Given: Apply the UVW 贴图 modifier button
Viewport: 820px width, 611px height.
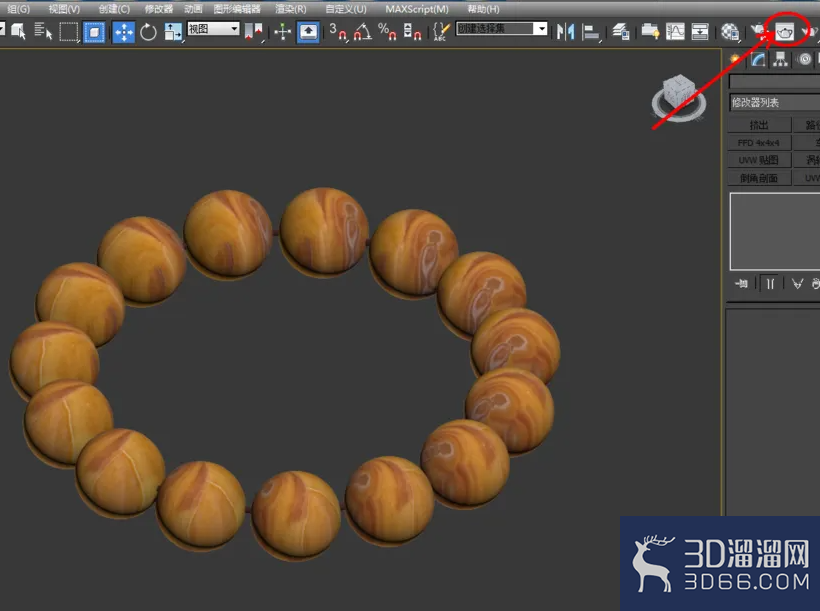Looking at the screenshot, I should click(x=759, y=160).
